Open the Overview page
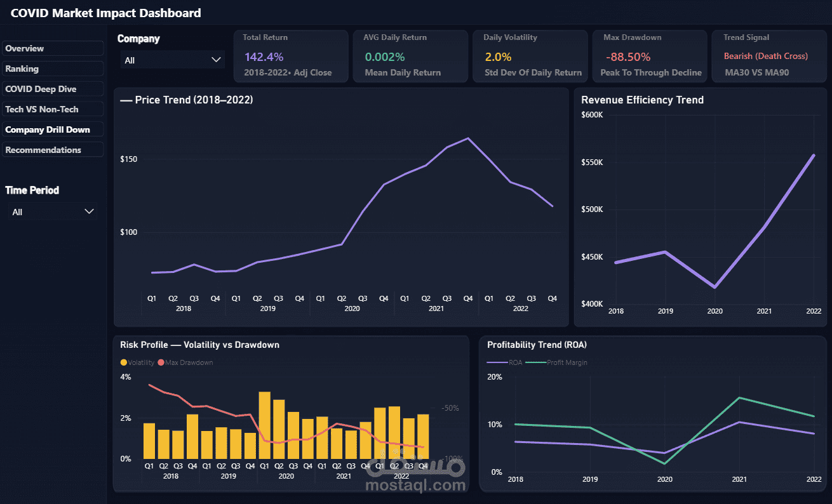 (x=53, y=48)
